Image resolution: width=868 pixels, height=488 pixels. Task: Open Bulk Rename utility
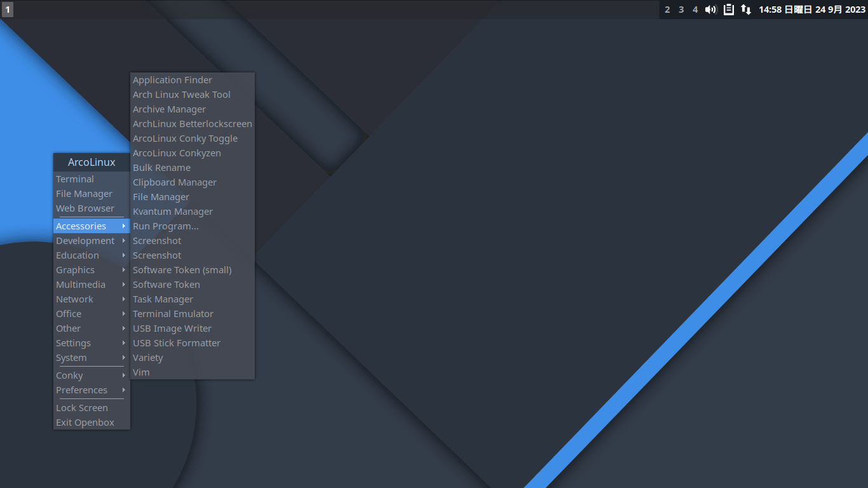pos(193,168)
